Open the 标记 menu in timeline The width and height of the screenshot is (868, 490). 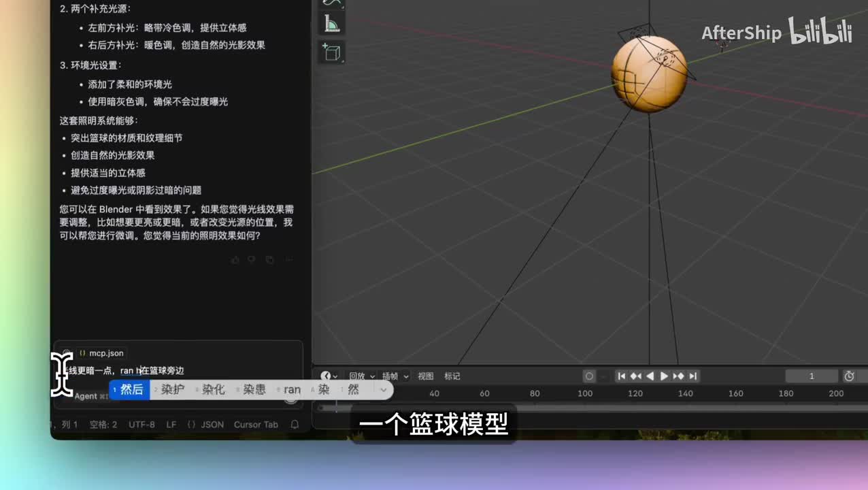coord(452,376)
